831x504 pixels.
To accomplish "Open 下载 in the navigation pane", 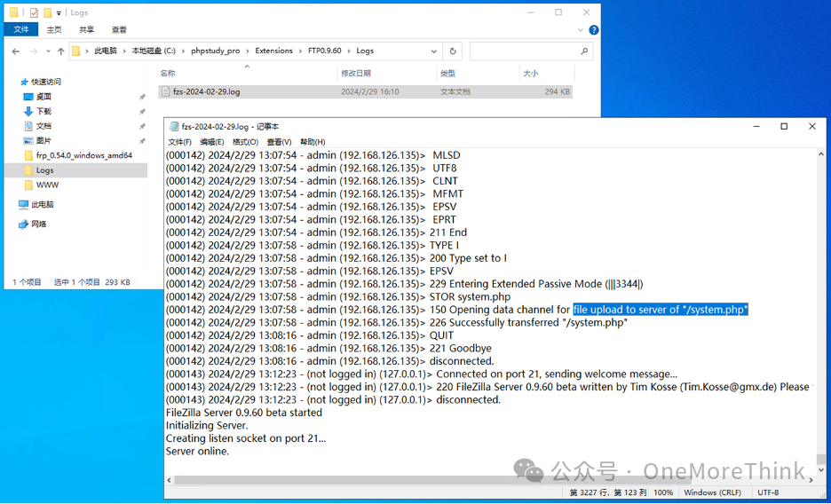I will tap(44, 111).
